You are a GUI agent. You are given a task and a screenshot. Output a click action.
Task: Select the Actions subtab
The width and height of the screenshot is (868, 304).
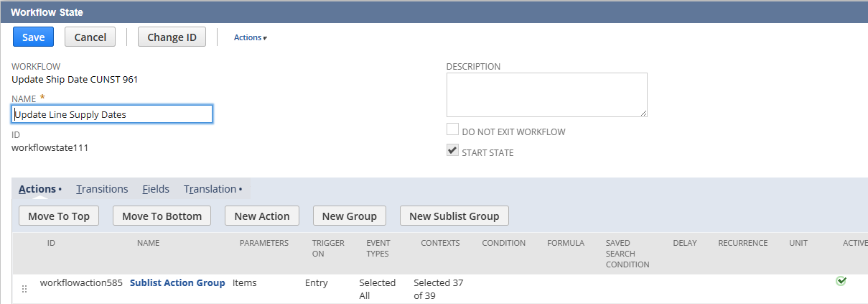point(37,189)
